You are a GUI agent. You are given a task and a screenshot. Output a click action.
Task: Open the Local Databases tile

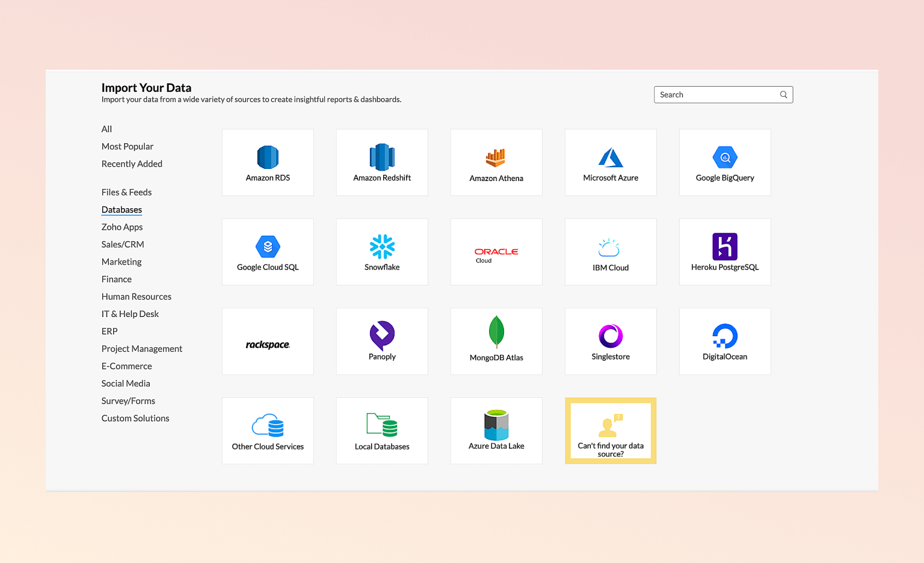point(382,431)
